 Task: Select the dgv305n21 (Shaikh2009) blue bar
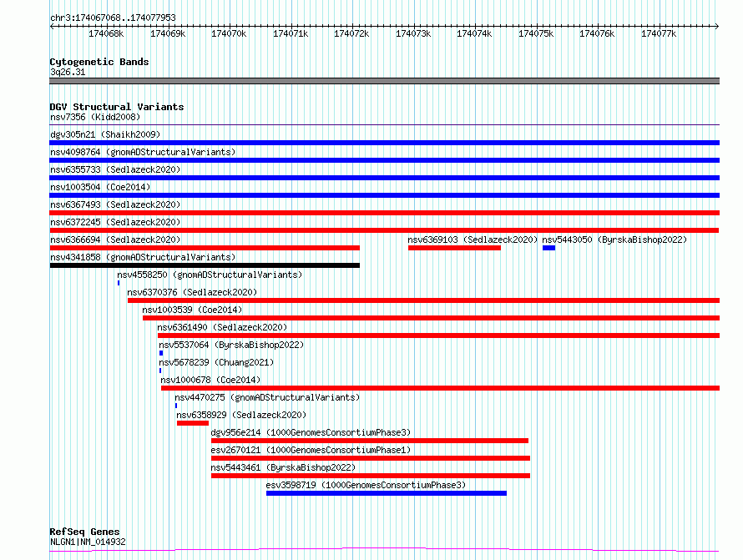click(384, 143)
